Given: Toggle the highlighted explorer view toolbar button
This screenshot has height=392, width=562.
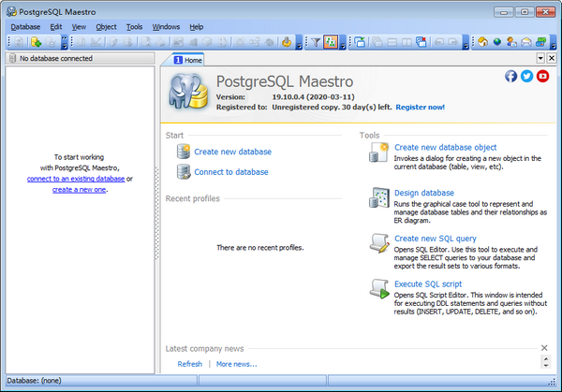Looking at the screenshot, I should (331, 42).
